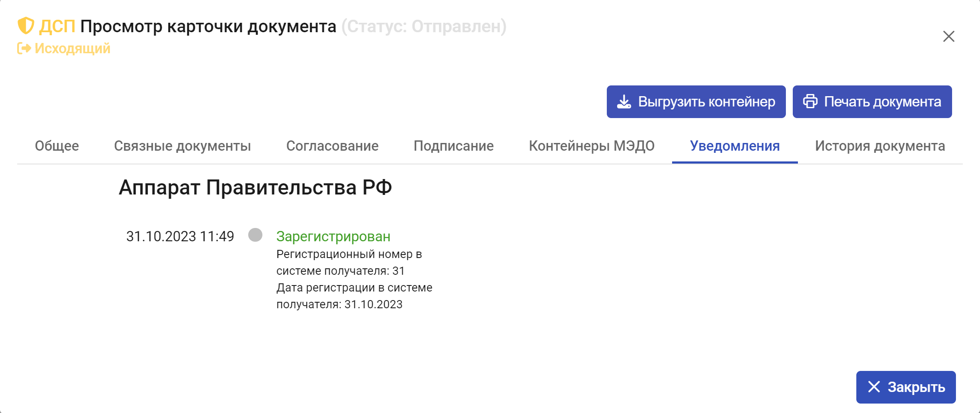Click Печать документа button
The image size is (980, 413).
872,102
